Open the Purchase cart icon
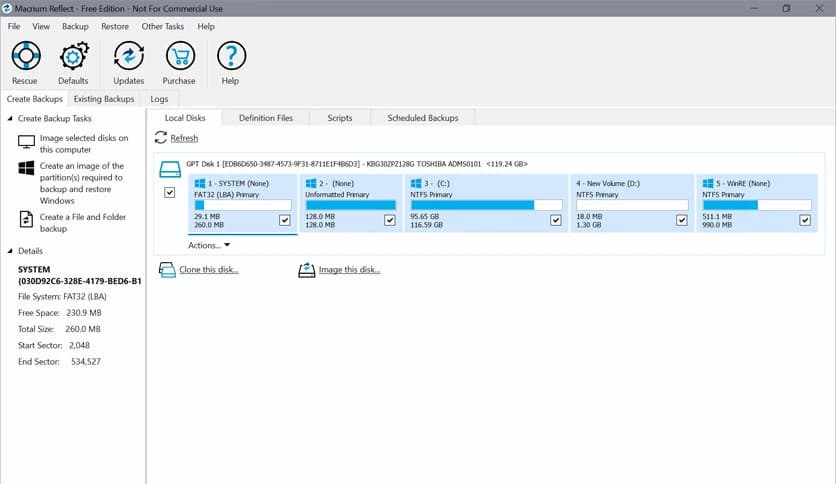 (x=180, y=56)
